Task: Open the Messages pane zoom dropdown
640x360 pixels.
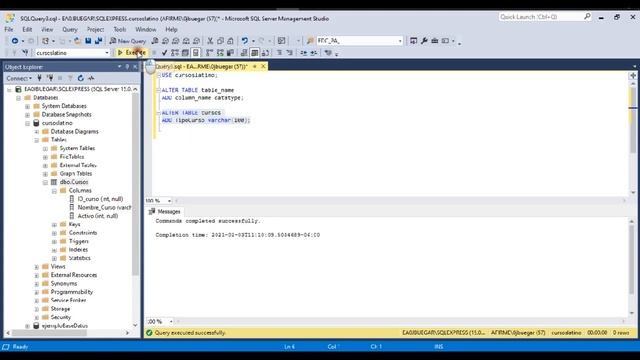Action: coord(171,322)
